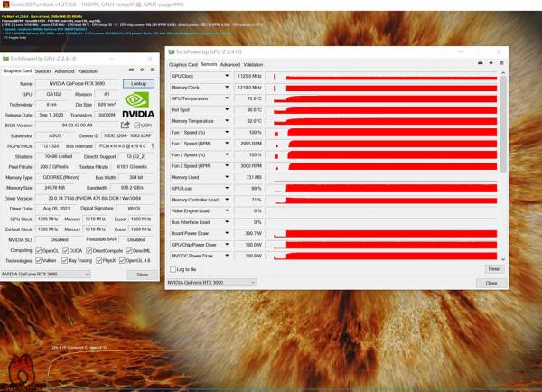Toggle the UEFI checkbox

pos(137,126)
